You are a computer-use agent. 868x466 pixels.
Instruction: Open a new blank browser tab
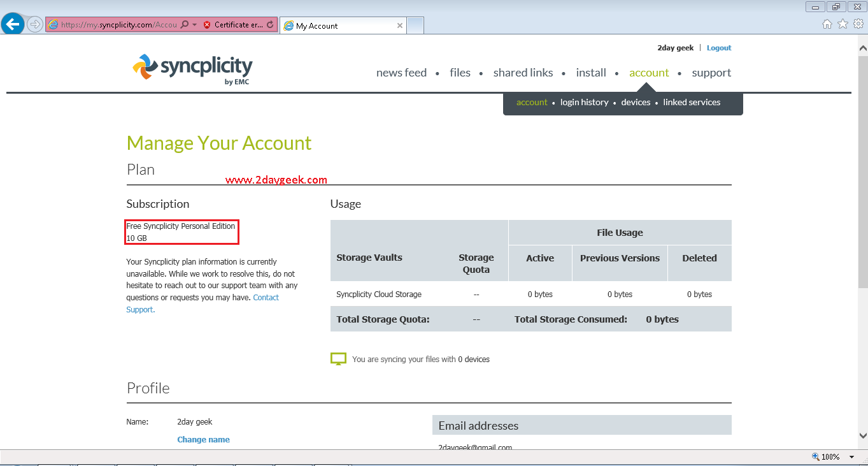[415, 25]
